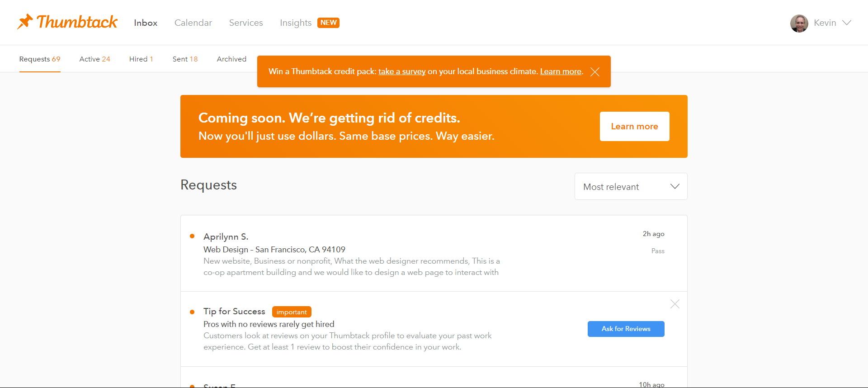868x388 pixels.
Task: Click the orange unread dot beside Aprilynn S.
Action: (192, 236)
